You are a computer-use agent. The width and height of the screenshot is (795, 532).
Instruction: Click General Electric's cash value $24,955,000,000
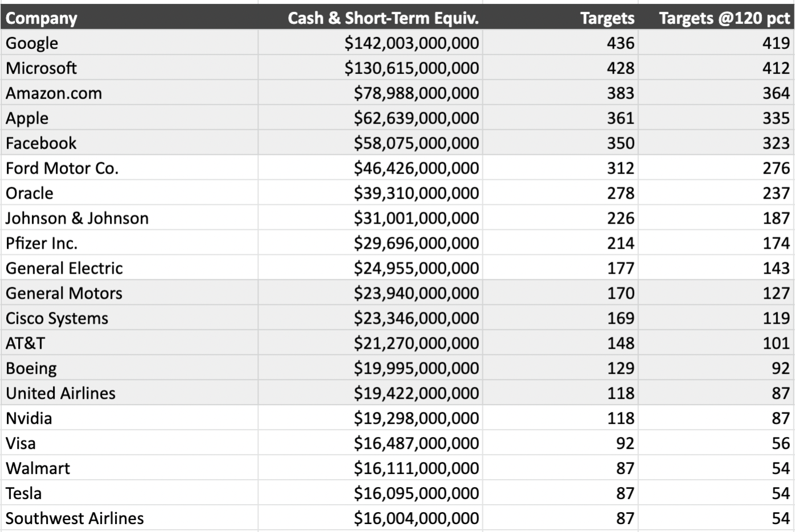coord(416,269)
